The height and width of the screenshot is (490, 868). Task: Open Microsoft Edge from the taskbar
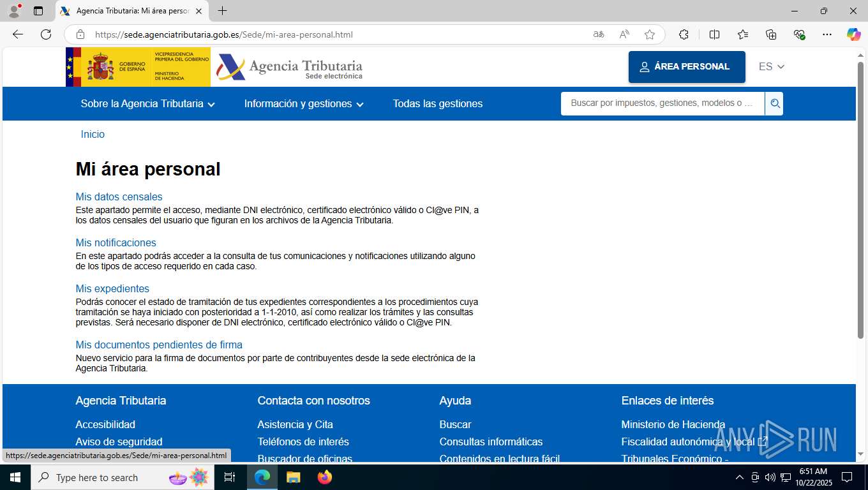coord(262,477)
